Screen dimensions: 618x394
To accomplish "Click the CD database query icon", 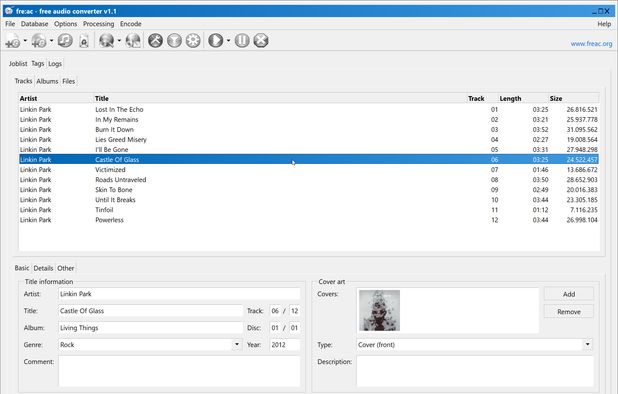I will pos(106,41).
